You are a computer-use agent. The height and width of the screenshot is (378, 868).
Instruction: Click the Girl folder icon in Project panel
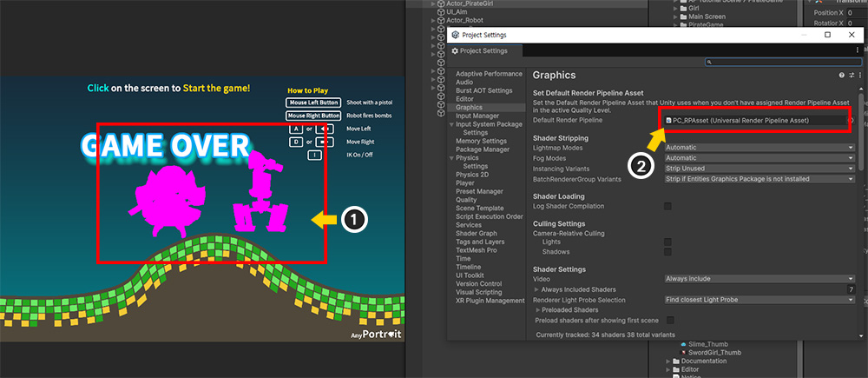tap(683, 9)
